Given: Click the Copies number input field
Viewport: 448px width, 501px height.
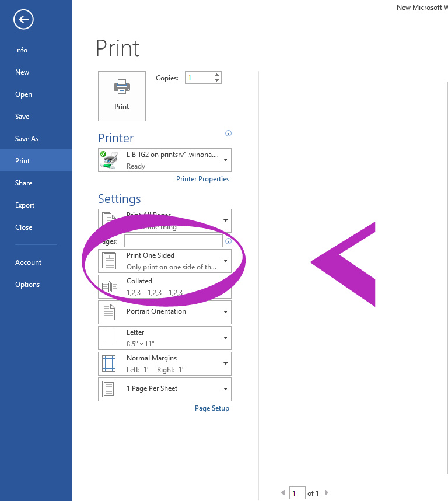Looking at the screenshot, I should (x=198, y=78).
